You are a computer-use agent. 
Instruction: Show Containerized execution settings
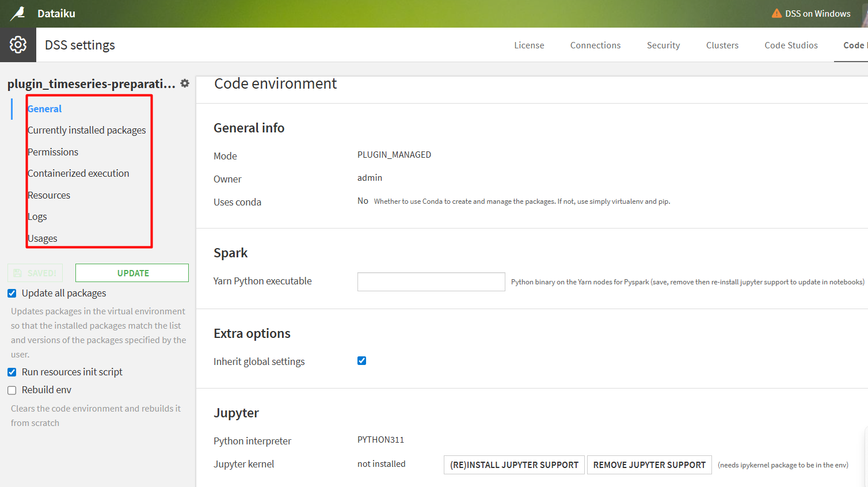click(x=78, y=173)
